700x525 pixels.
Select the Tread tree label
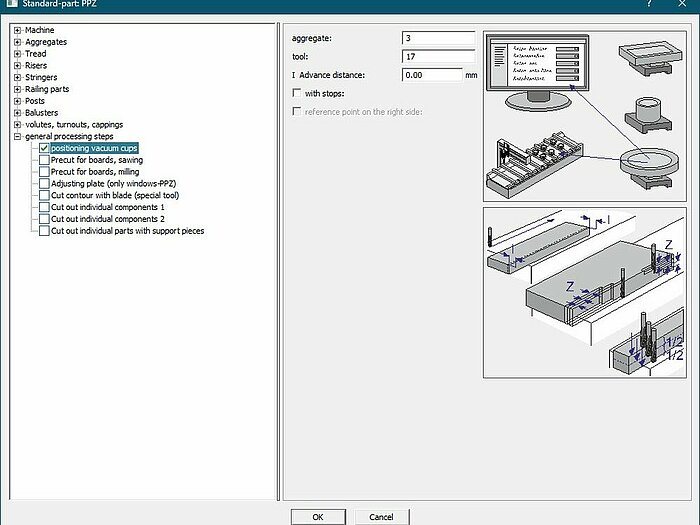(x=36, y=54)
